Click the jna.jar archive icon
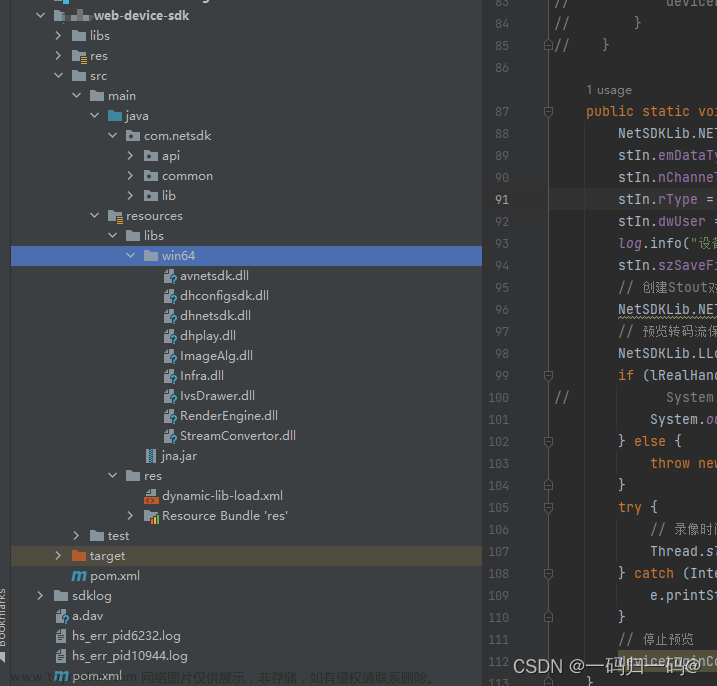 151,456
